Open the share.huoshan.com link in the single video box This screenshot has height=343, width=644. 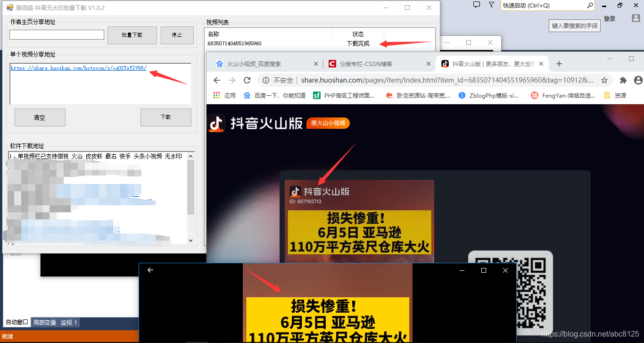(x=78, y=68)
